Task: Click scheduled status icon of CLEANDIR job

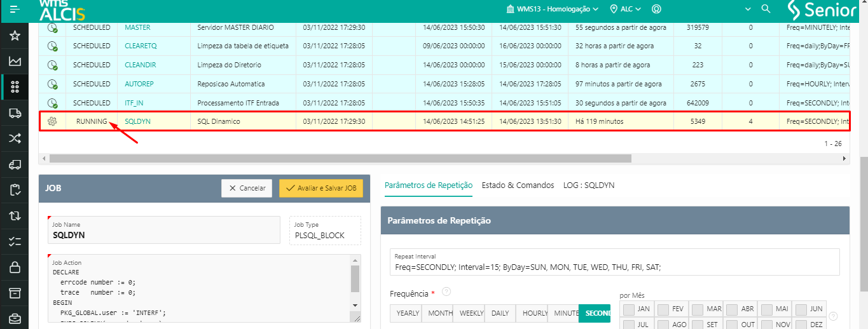Action: coord(53,65)
